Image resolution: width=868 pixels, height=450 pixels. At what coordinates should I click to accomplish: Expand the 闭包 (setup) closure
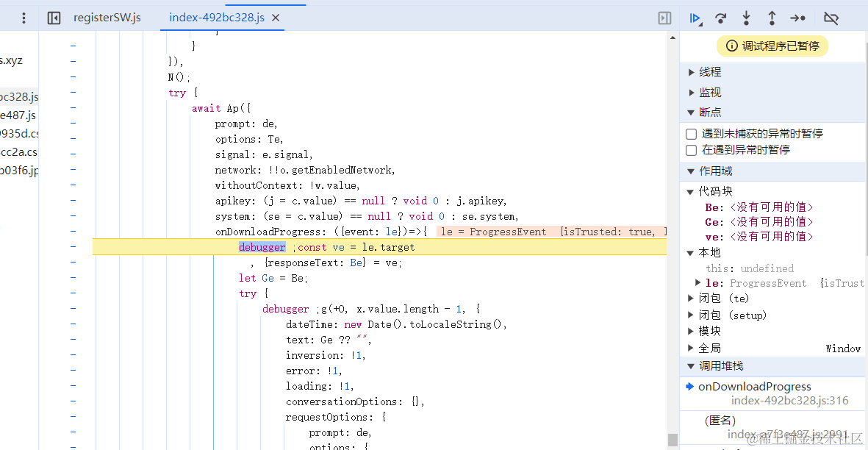click(x=690, y=315)
